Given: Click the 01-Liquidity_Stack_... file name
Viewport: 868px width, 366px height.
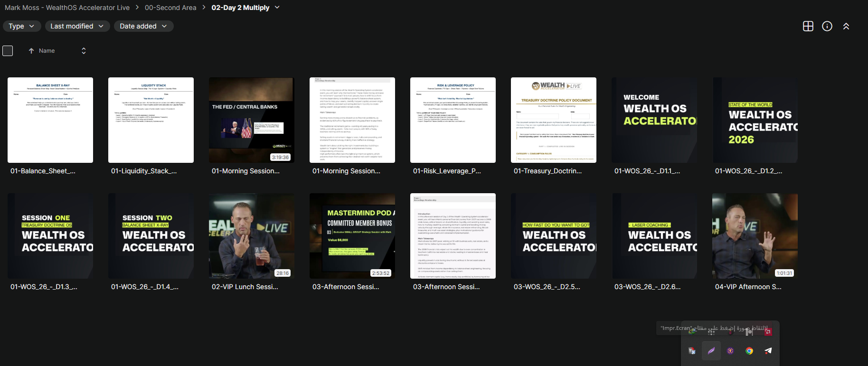Looking at the screenshot, I should point(144,171).
